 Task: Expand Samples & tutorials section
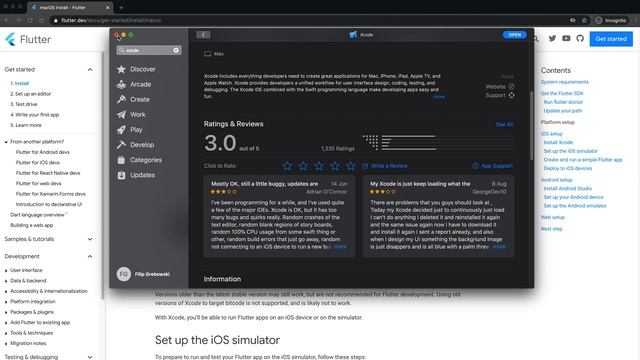click(90, 239)
